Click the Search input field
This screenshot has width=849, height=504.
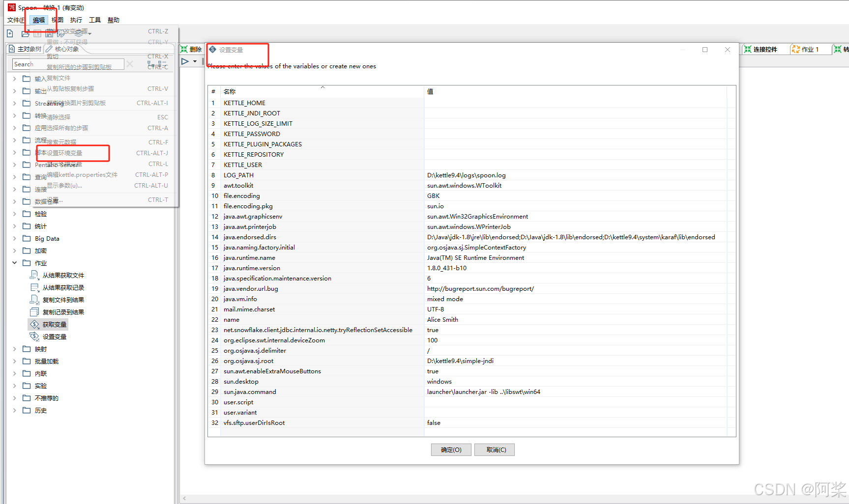(68, 64)
